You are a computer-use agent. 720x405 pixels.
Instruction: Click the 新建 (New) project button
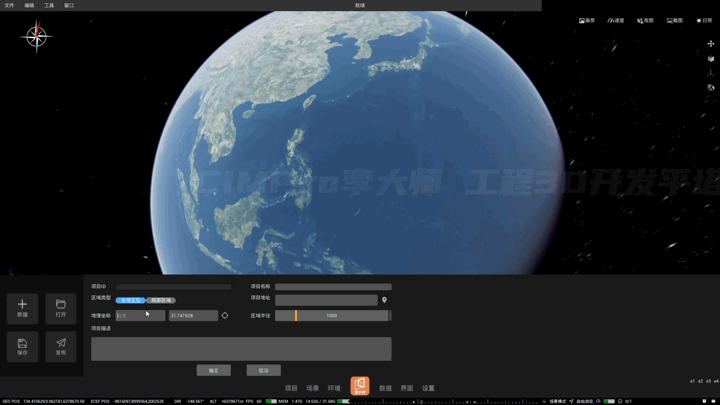[22, 308]
